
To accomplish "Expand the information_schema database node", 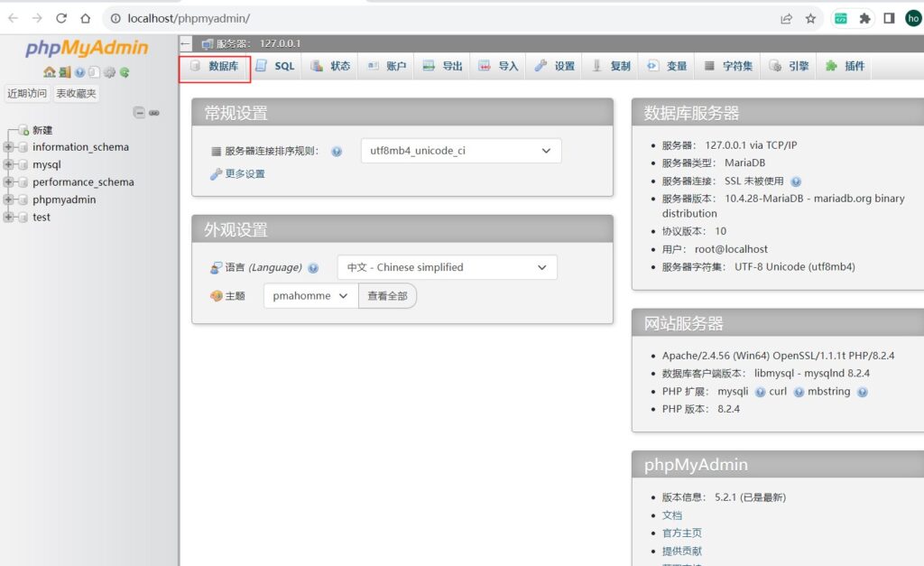I will pyautogui.click(x=8, y=147).
